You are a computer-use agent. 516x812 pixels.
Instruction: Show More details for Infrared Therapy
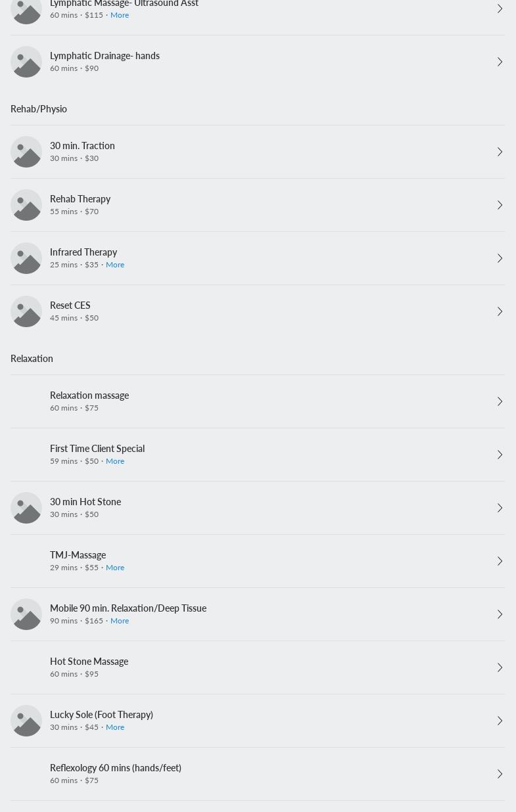[115, 265]
